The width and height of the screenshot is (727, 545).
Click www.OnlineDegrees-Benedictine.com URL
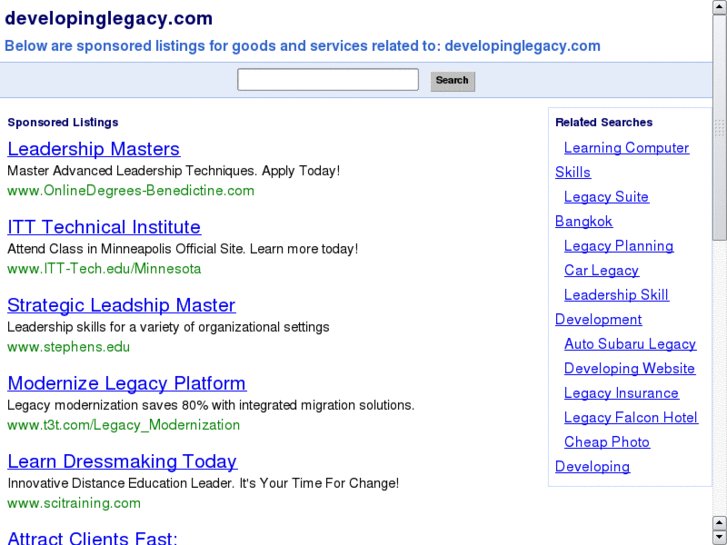131,191
